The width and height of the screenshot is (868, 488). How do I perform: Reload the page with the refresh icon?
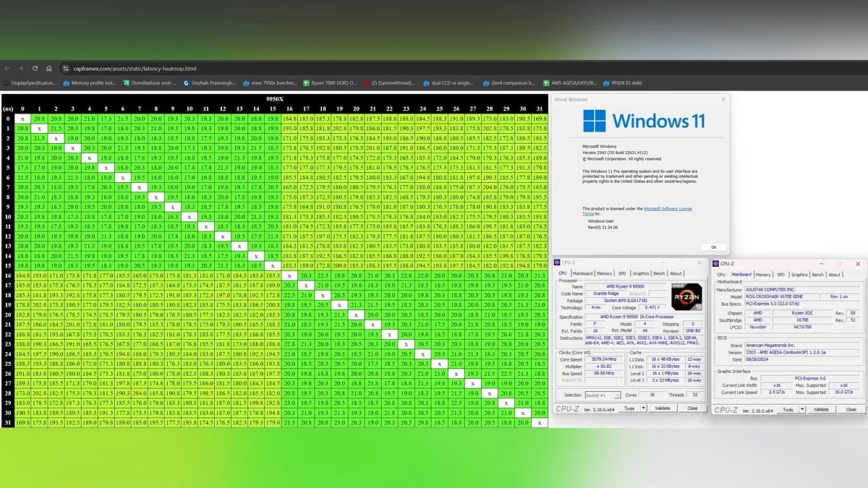(34, 68)
